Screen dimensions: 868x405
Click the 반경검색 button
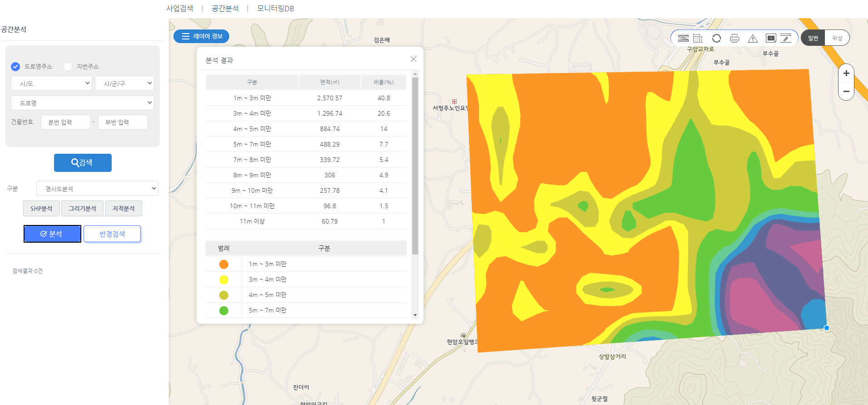[x=112, y=234]
